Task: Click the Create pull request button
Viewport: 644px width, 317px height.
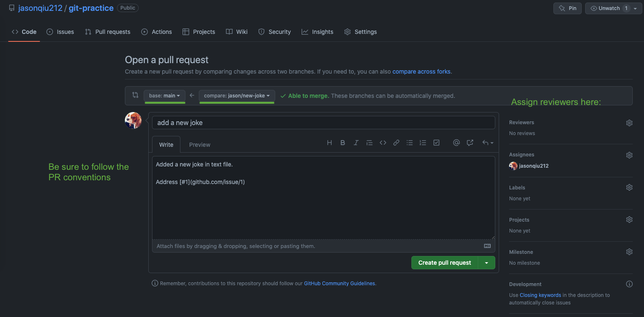Action: [445, 263]
